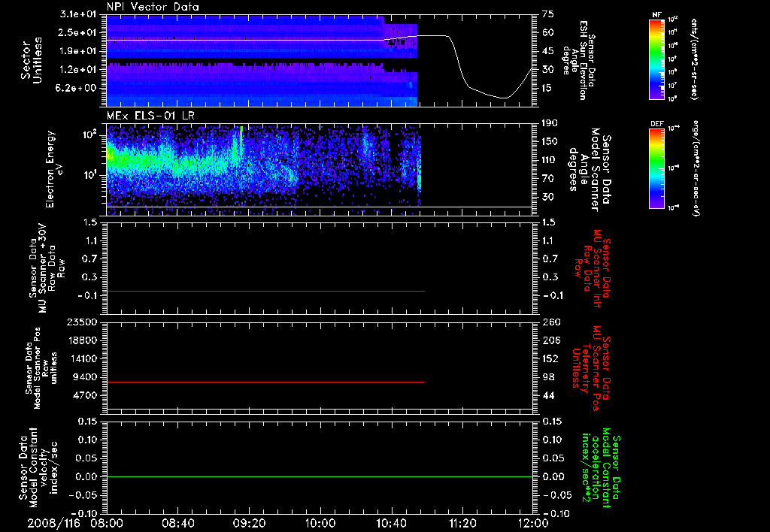Click the "206" telemetry tick label
The width and height of the screenshot is (770, 532).
click(550, 340)
